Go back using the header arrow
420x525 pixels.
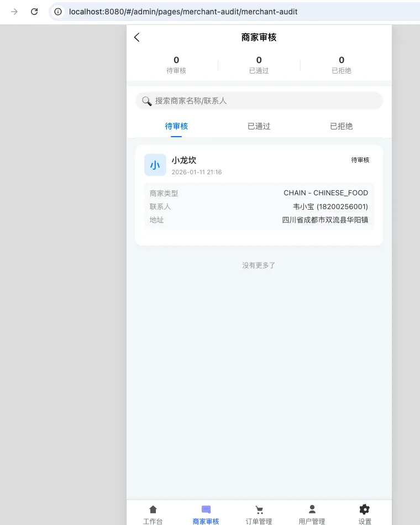(x=137, y=37)
